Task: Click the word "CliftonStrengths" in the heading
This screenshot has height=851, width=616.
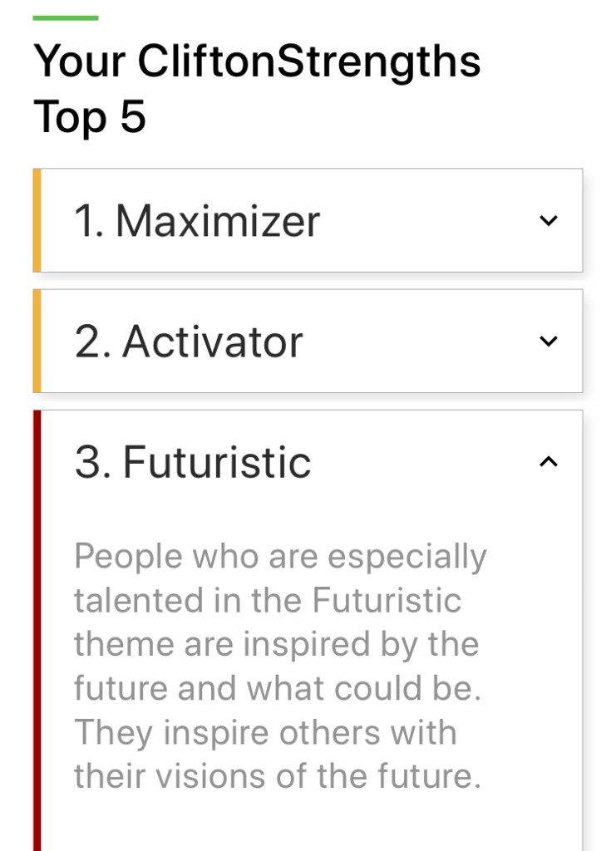Action: pyautogui.click(x=309, y=61)
